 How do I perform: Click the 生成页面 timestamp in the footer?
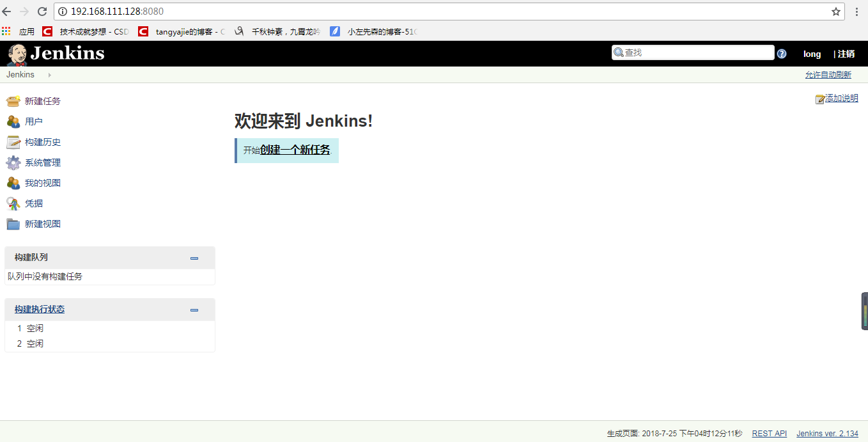(x=674, y=434)
